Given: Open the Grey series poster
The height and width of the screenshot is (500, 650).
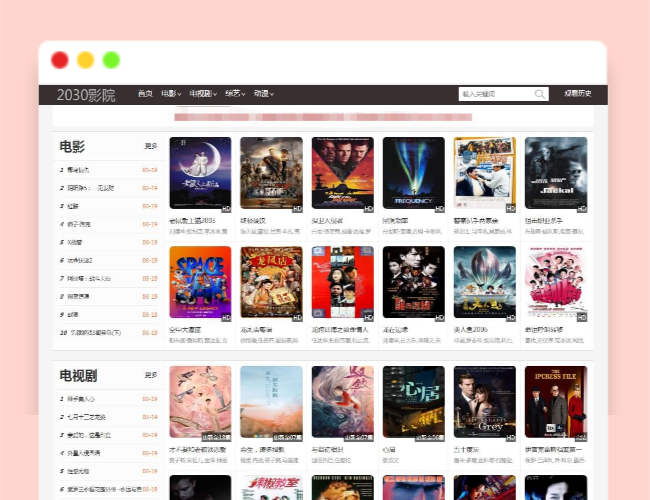Looking at the screenshot, I should tap(484, 402).
